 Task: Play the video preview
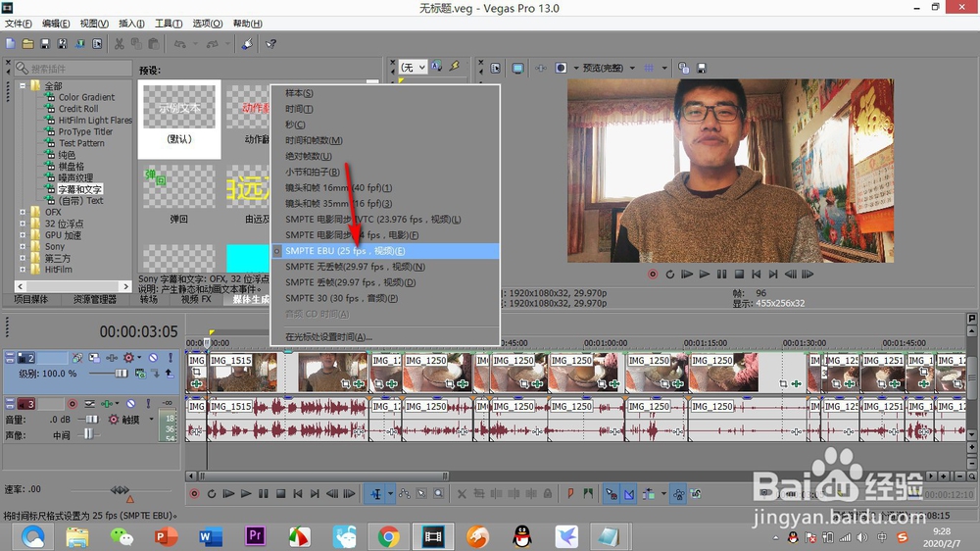705,274
